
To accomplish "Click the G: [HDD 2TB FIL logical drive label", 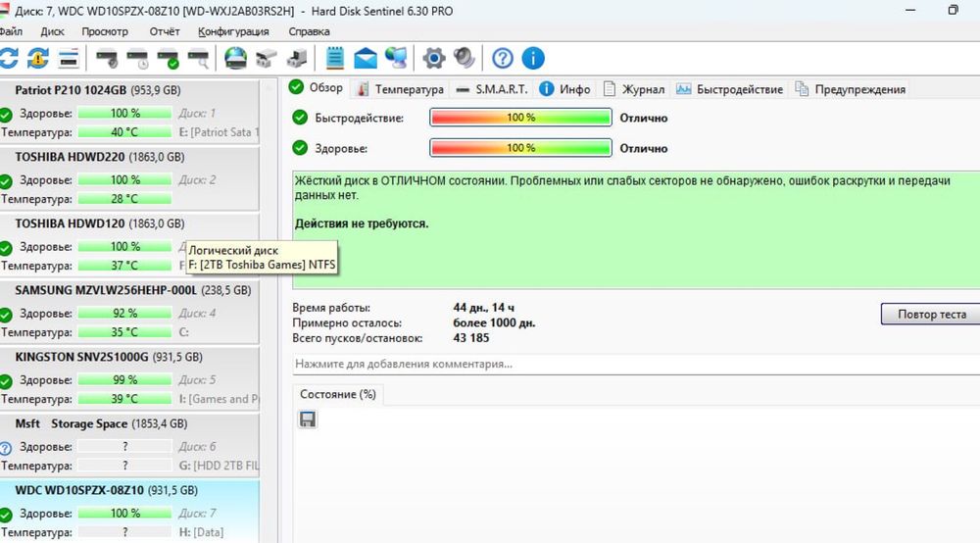I will [x=219, y=466].
